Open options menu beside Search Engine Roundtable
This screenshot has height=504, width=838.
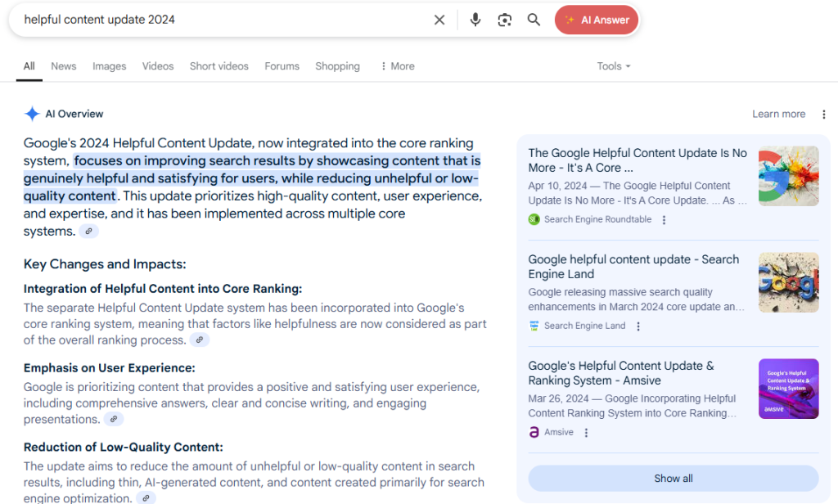[664, 219]
